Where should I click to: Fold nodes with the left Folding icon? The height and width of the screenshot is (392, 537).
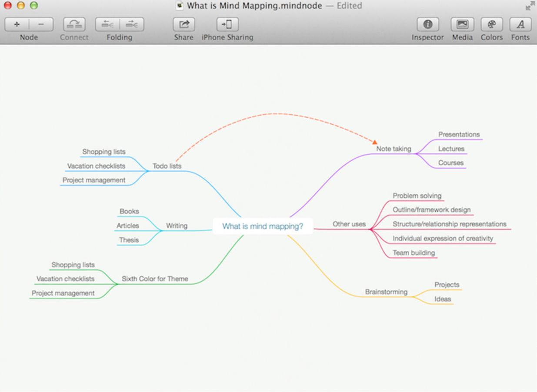[x=107, y=24]
